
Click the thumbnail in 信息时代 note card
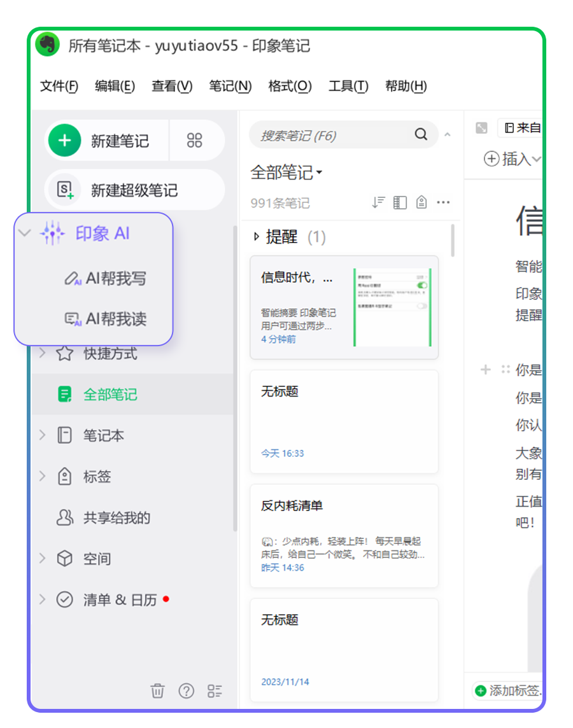[x=392, y=307]
